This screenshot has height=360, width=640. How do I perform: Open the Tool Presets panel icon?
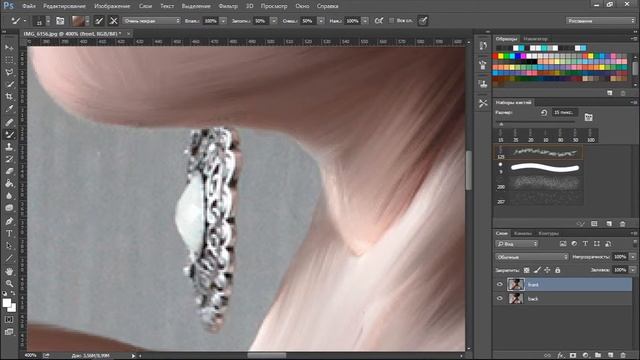483,104
